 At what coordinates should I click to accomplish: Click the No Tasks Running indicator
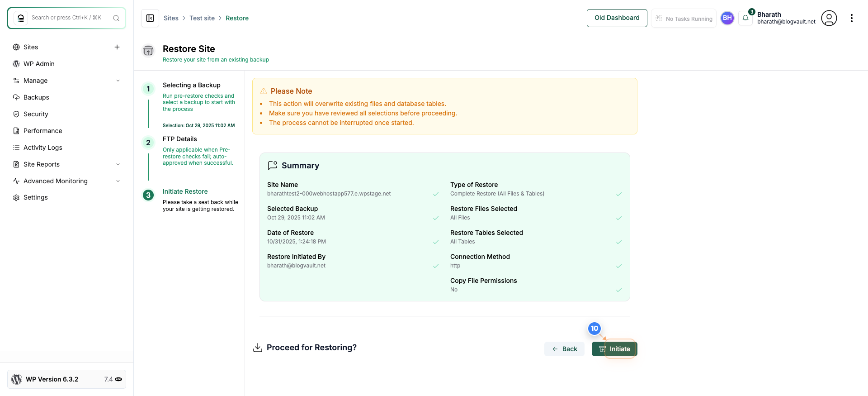pyautogui.click(x=684, y=19)
